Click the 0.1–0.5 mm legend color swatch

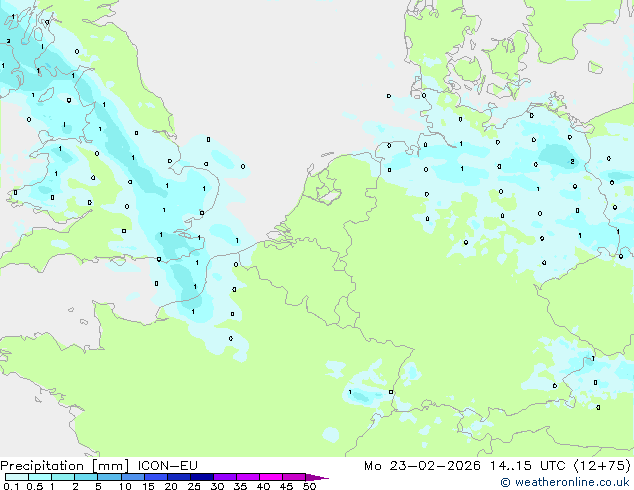17,477
